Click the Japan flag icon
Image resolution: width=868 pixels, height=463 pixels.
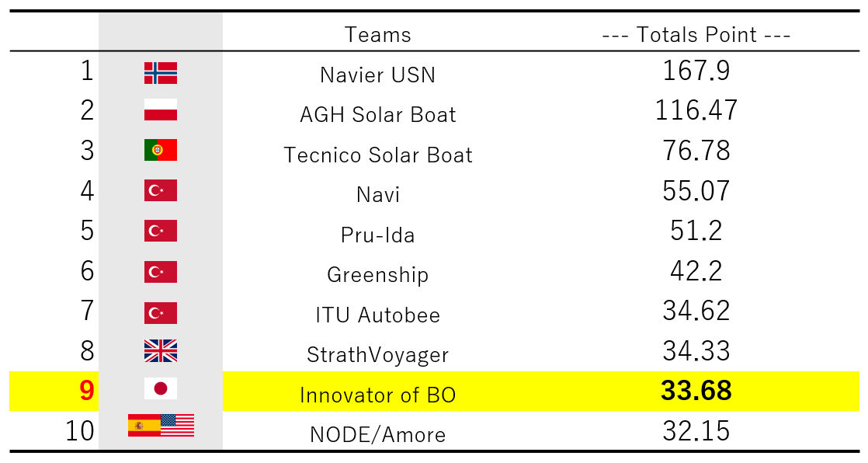point(161,388)
